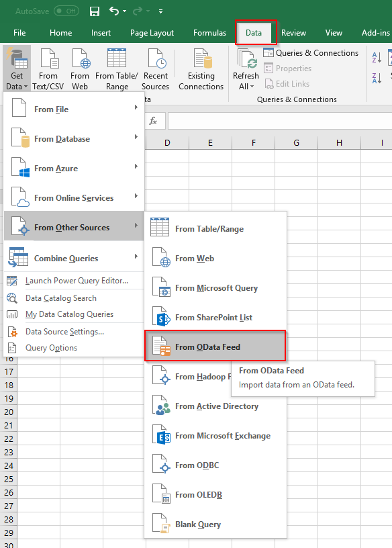This screenshot has width=392, height=548.
Task: Sort A to Z ascending icon
Action: (377, 57)
